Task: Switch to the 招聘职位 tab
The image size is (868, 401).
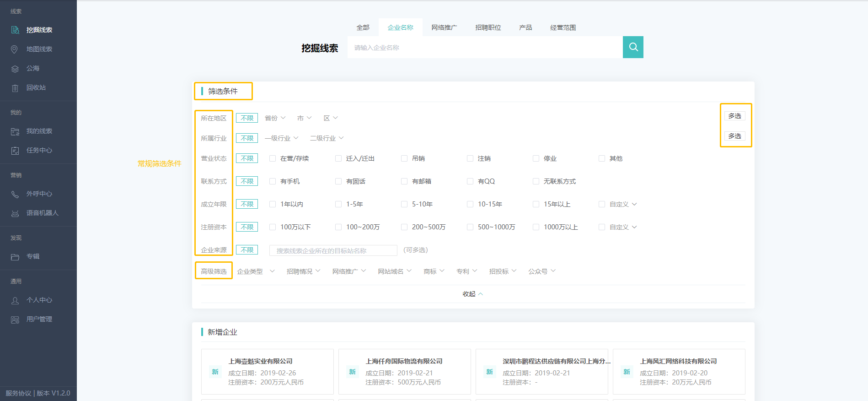Action: (x=488, y=27)
